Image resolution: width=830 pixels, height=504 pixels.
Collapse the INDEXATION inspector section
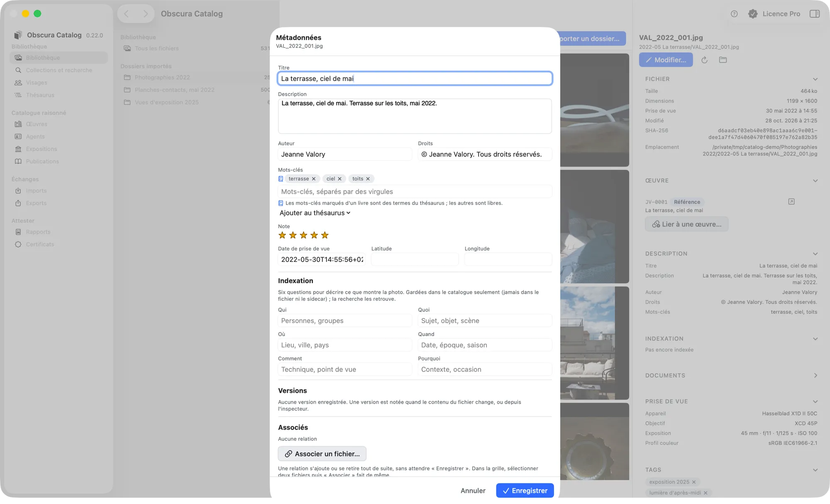(815, 339)
